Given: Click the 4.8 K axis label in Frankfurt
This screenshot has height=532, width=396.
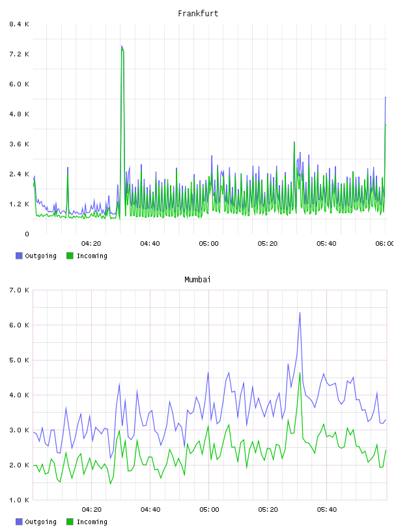Looking at the screenshot, I should [x=20, y=114].
